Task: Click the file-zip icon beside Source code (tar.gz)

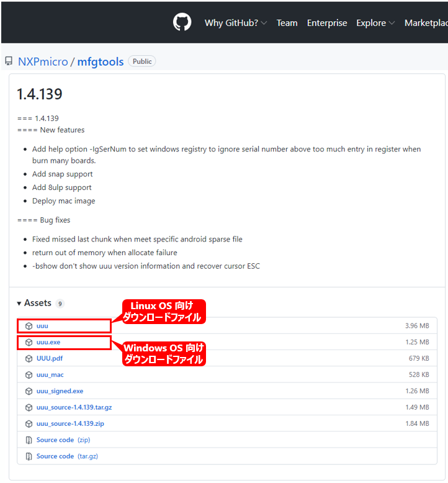Action: click(x=29, y=456)
